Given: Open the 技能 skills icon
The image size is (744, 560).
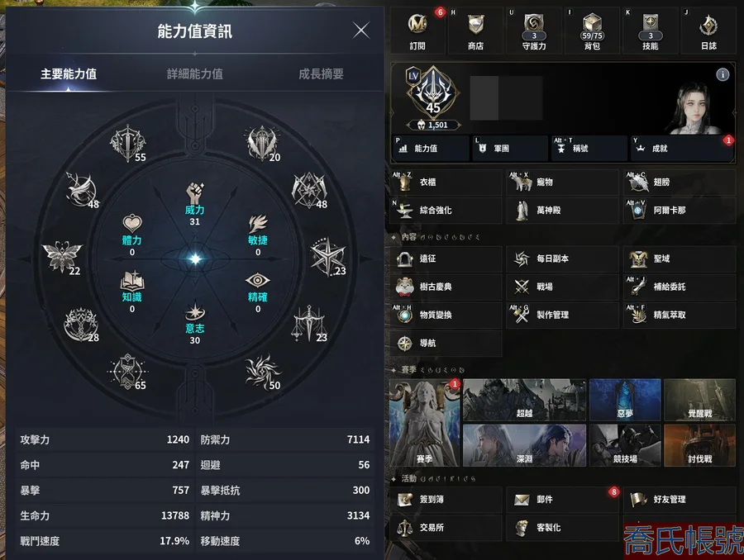Looking at the screenshot, I should [650, 31].
